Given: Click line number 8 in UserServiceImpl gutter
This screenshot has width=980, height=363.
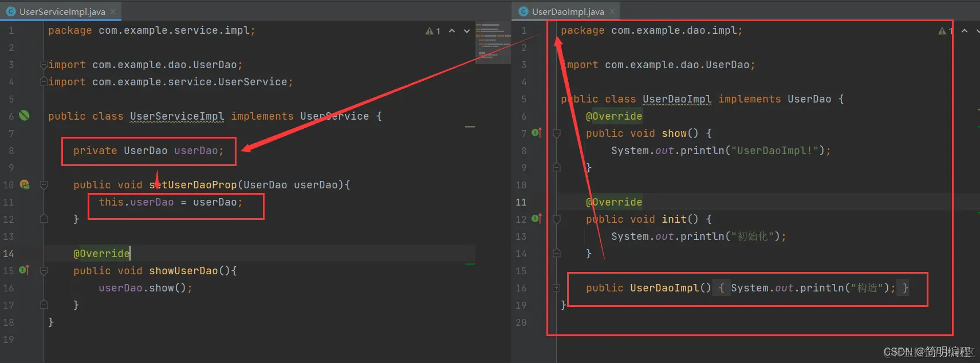Looking at the screenshot, I should tap(11, 151).
